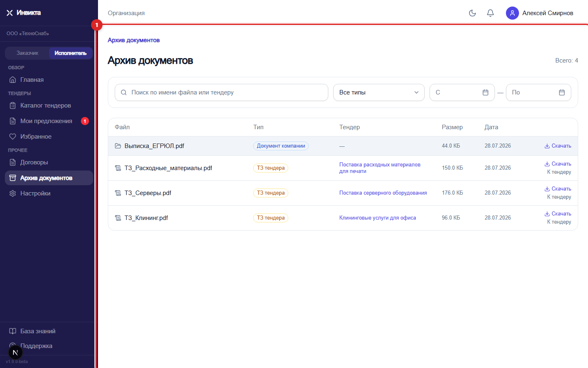Viewport: 588px width, 368px height.
Task: Click the heart icon beside Избранное
Action: click(x=13, y=137)
